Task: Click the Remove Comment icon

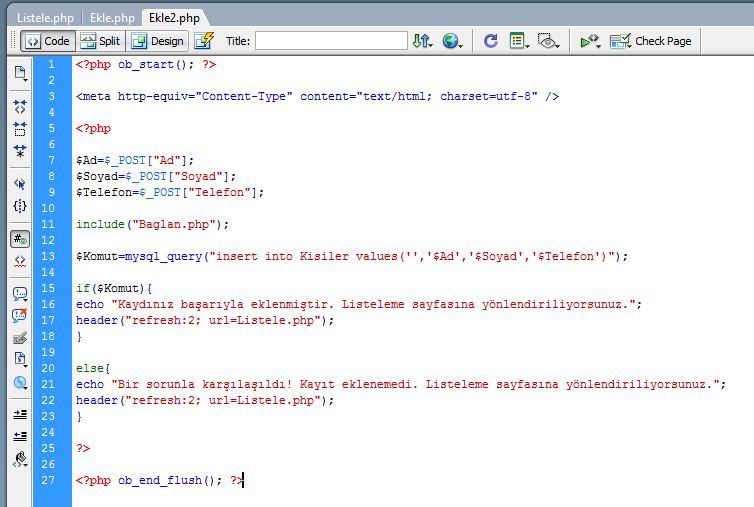Action: pos(20,316)
